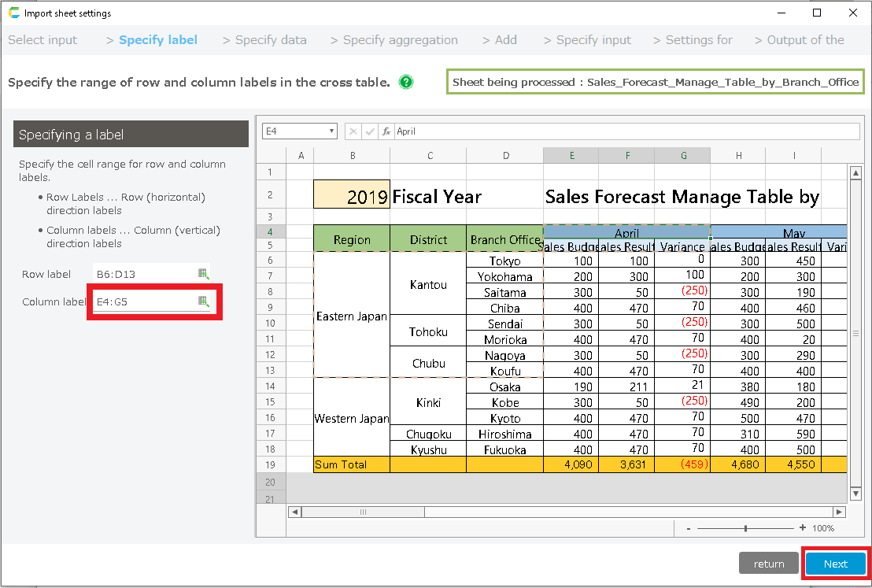
Task: Click the return button
Action: tap(768, 564)
